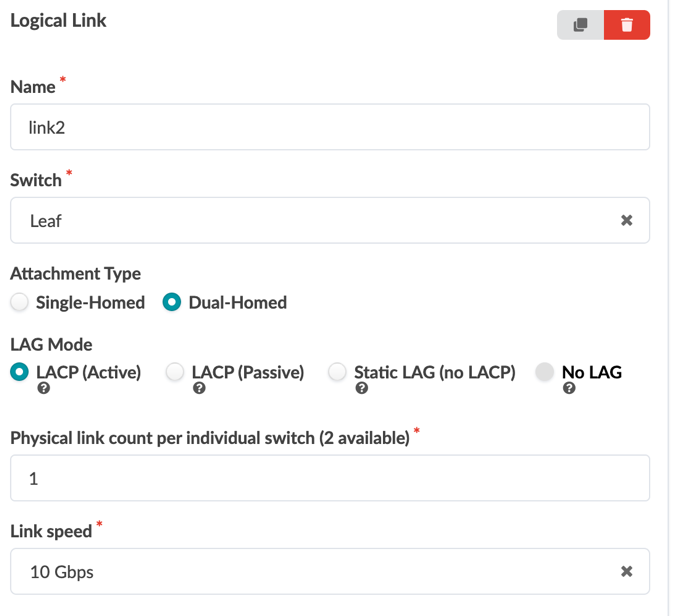
Task: Click the physical link count field
Action: (330, 478)
